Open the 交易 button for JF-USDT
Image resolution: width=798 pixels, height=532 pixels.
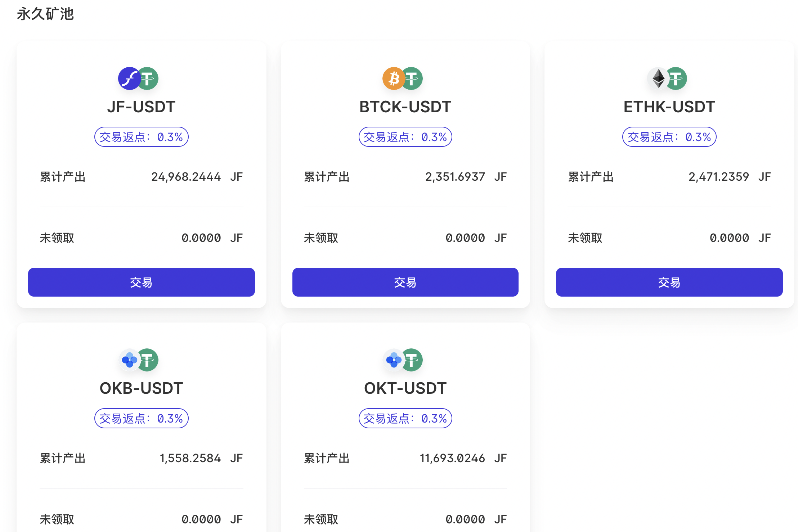point(142,282)
